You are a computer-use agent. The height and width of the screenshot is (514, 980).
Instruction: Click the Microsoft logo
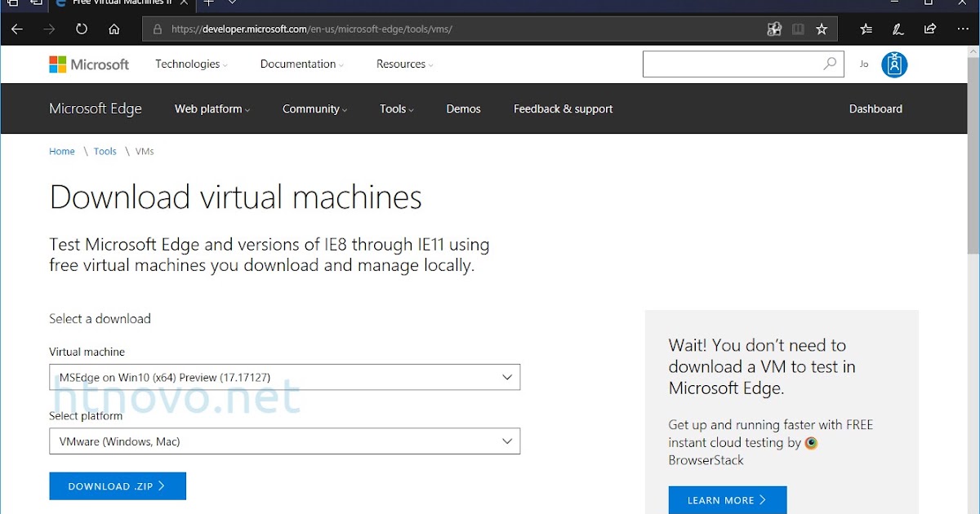[x=89, y=64]
